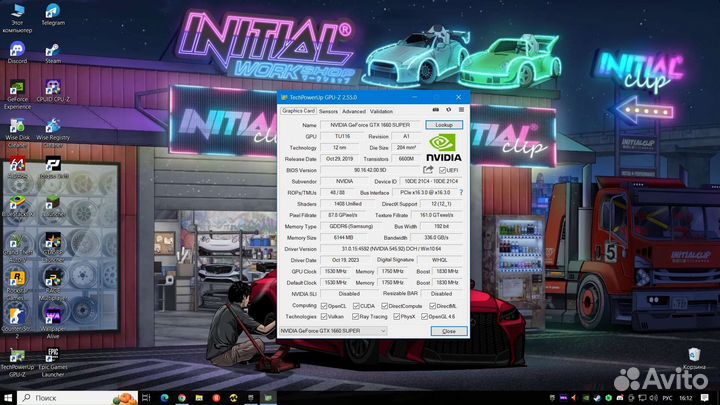720x405 pixels.
Task: Click the Release Date value Oct 29, 2019
Action: click(340, 159)
